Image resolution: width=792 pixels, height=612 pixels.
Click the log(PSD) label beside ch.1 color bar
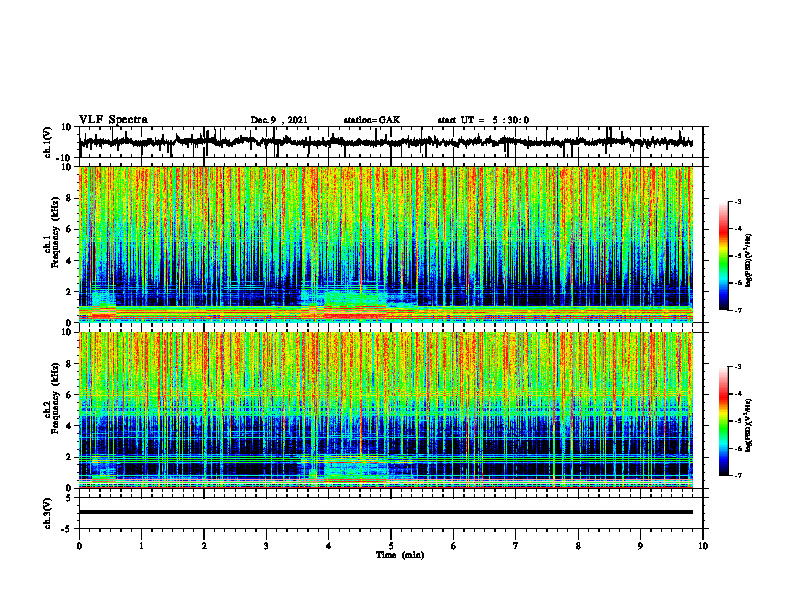pos(749,261)
